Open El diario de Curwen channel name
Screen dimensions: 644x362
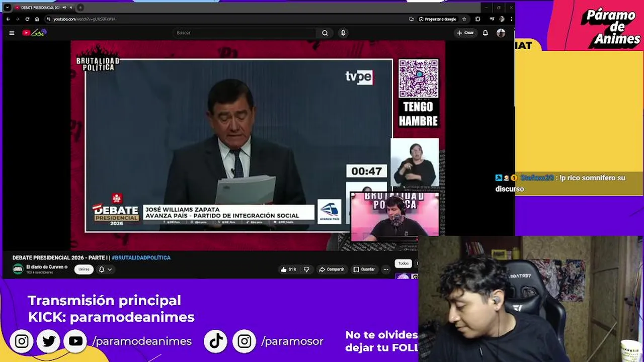(x=45, y=267)
